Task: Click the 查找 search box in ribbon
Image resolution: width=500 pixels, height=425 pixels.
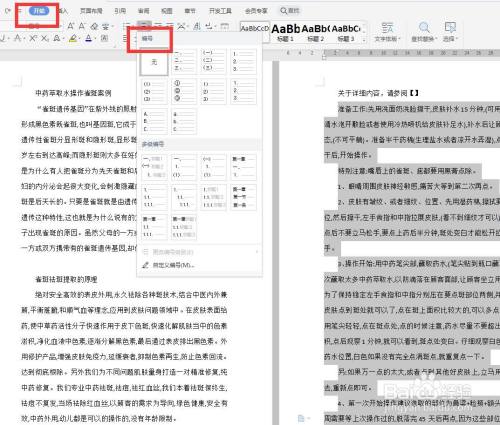Action: tap(290, 11)
